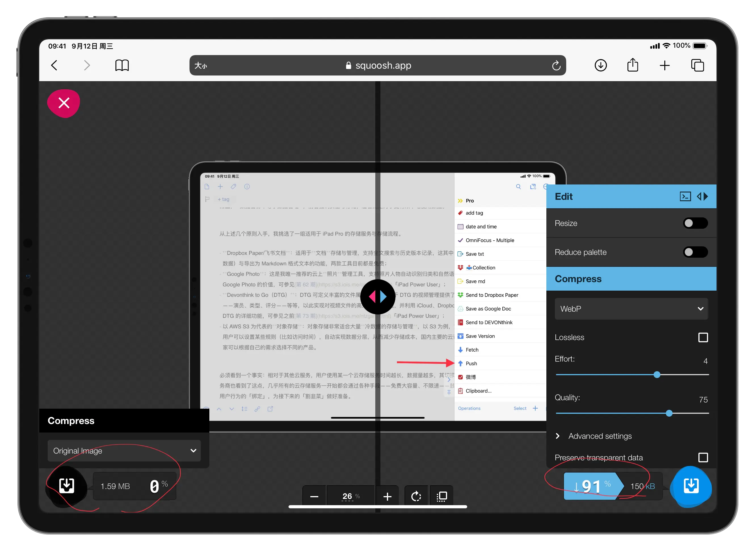This screenshot has width=756, height=552.
Task: Click 'Fetch' in preview list
Action: pos(472,350)
